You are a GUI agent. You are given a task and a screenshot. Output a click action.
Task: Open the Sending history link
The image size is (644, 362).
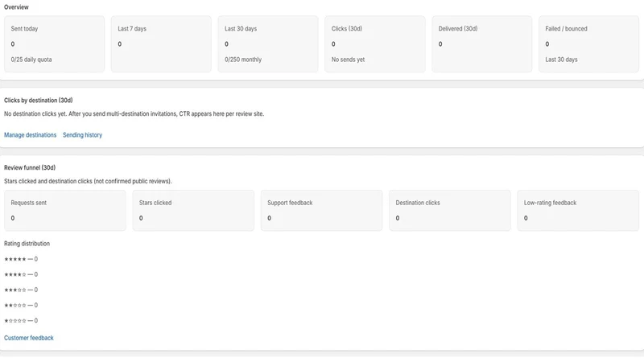pyautogui.click(x=82, y=135)
